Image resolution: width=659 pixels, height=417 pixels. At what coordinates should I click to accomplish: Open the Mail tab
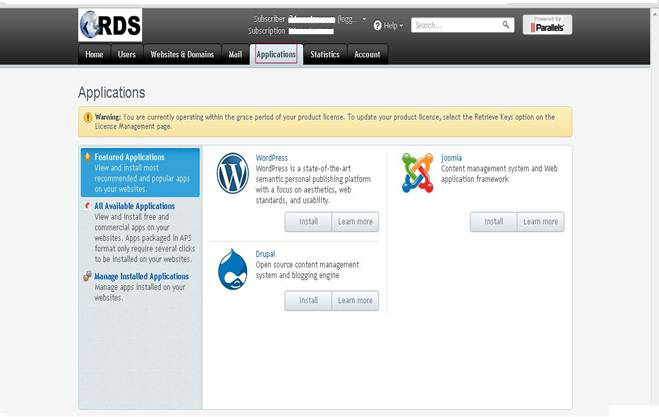click(x=235, y=54)
